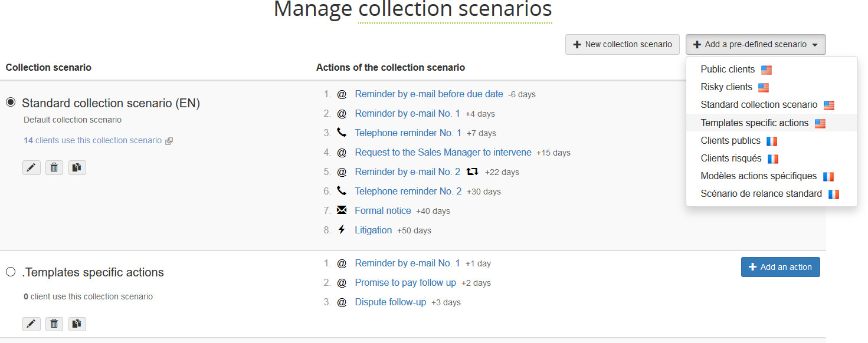Click trash icon under Standard collection scenario

coord(54,168)
